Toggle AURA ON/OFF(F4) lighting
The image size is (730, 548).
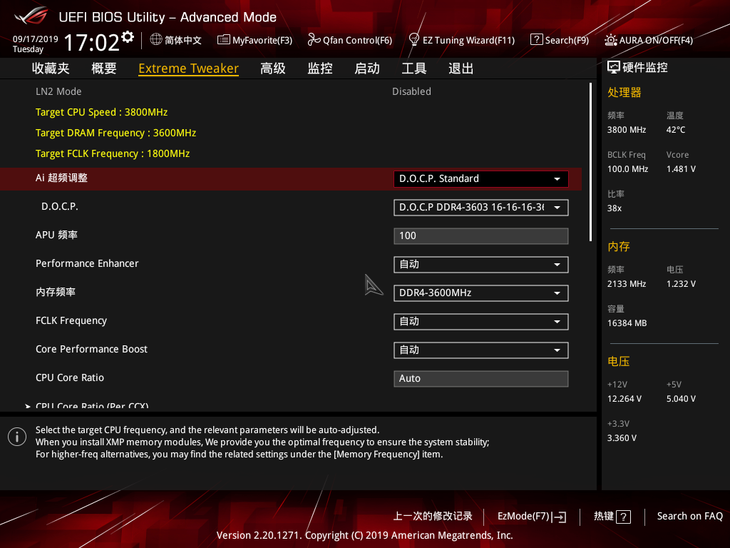[x=649, y=40]
